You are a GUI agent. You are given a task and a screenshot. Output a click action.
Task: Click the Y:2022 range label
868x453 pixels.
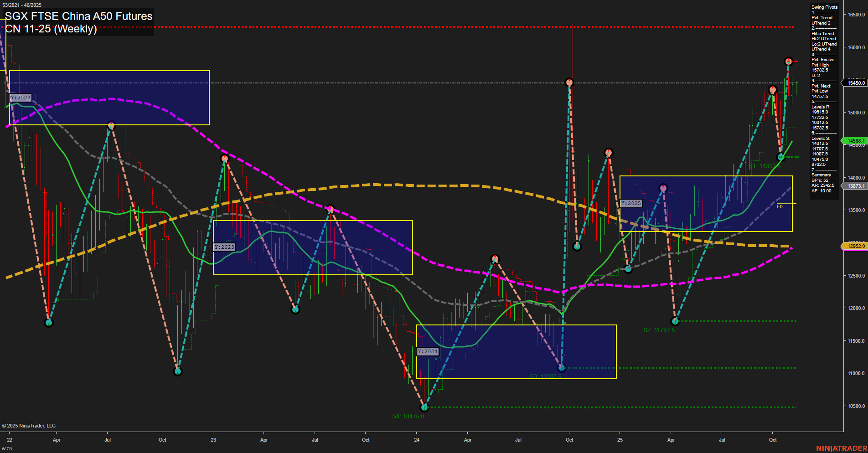21,98
